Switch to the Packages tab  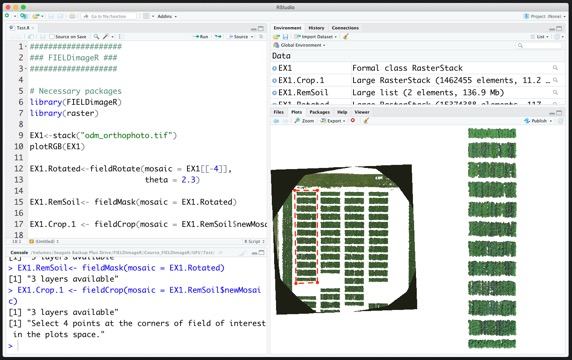coord(319,112)
